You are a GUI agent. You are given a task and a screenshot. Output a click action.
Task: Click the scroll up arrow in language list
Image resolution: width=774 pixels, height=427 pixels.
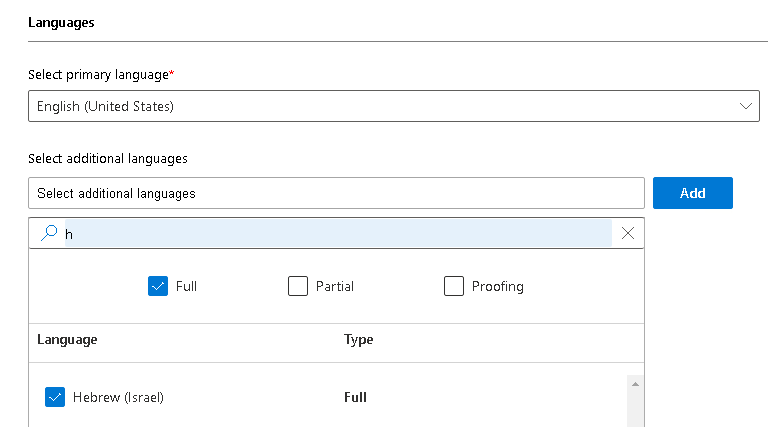[634, 384]
